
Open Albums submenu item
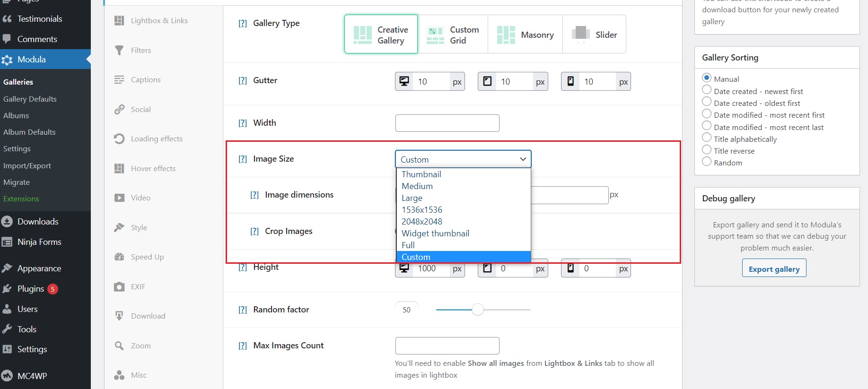16,115
